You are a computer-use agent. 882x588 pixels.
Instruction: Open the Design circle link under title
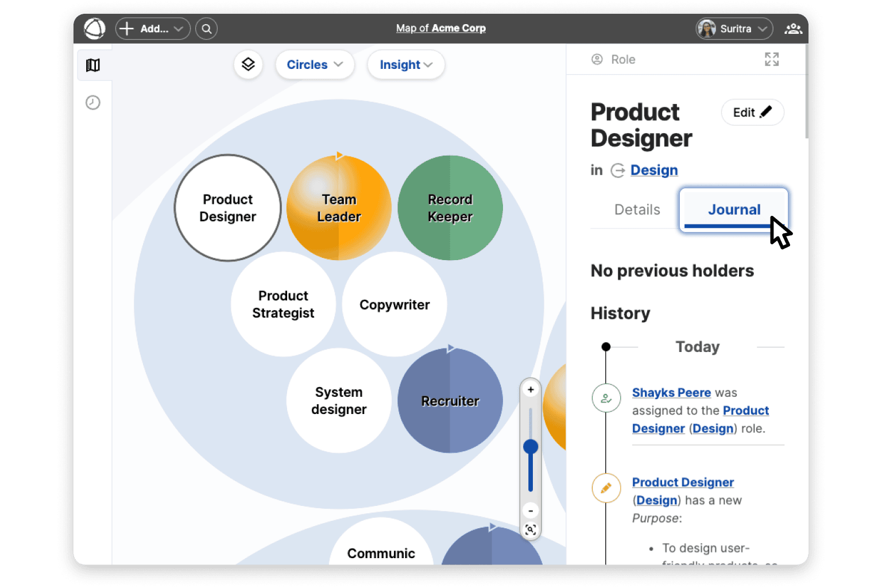tap(654, 170)
